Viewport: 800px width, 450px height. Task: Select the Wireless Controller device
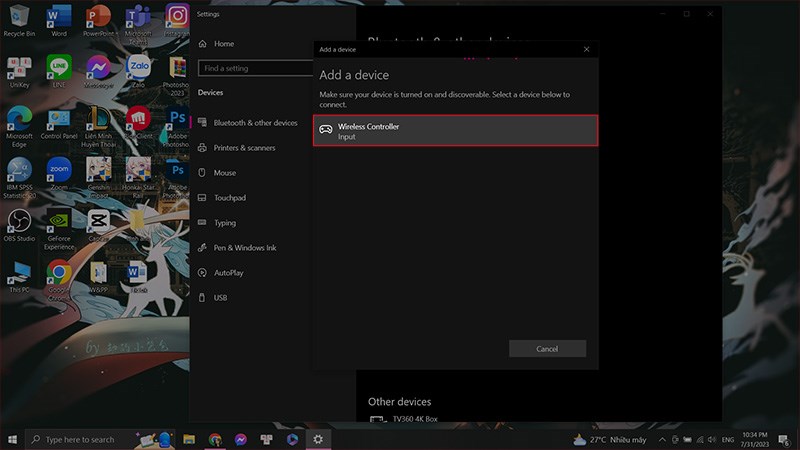(x=456, y=131)
